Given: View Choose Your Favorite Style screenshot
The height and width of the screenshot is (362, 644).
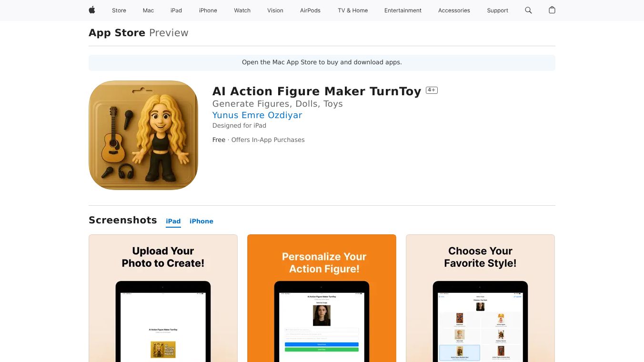Looking at the screenshot, I should coord(480,298).
